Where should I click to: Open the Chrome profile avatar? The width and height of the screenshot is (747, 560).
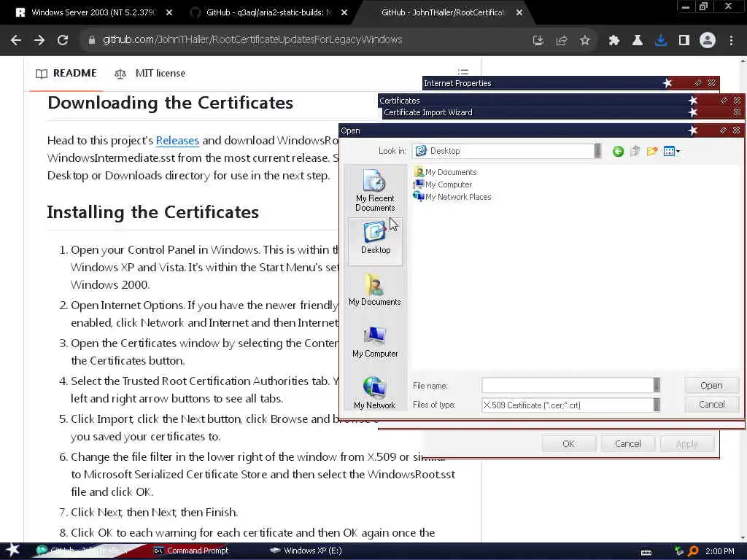click(x=708, y=41)
